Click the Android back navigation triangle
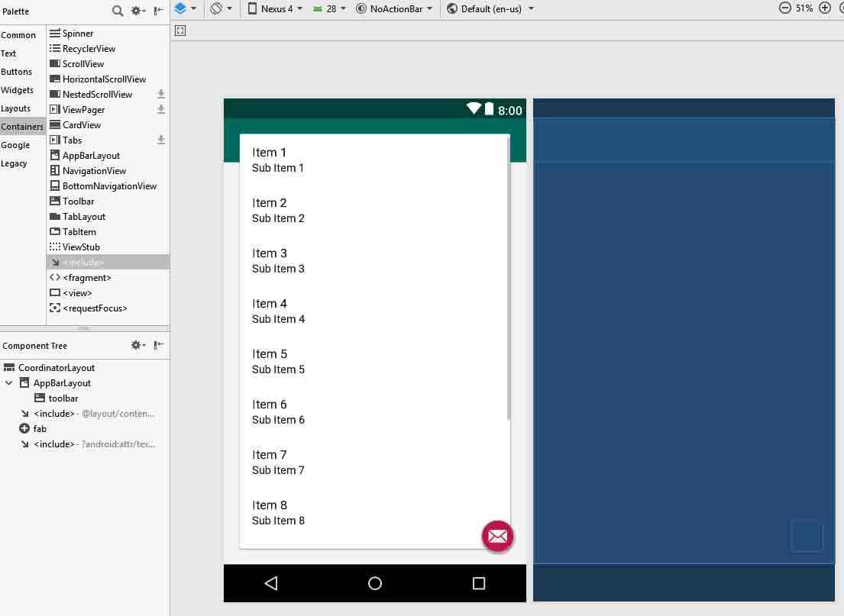Viewport: 844px width, 616px height. (270, 583)
